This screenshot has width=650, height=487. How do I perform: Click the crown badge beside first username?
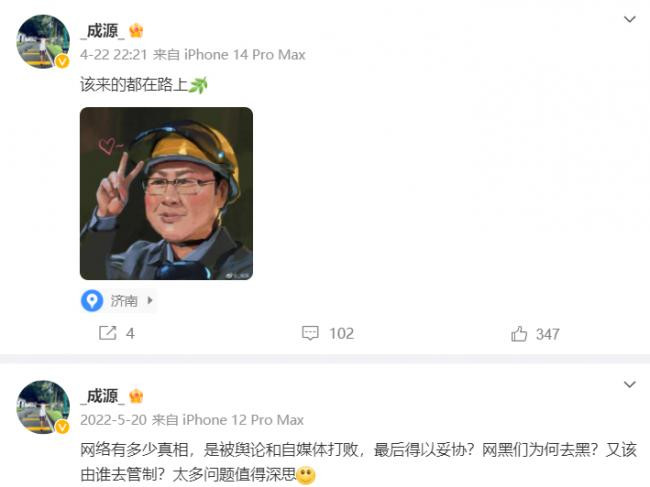coord(136,31)
